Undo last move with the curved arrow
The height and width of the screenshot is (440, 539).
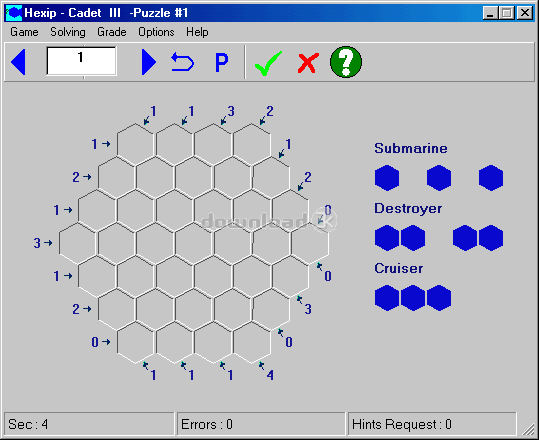pyautogui.click(x=183, y=62)
